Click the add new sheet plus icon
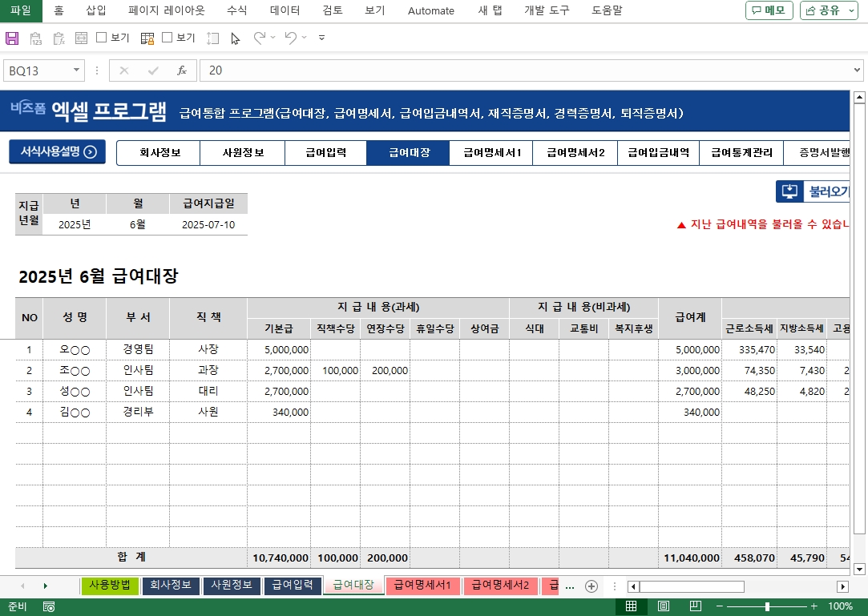The image size is (868, 616). [x=591, y=586]
